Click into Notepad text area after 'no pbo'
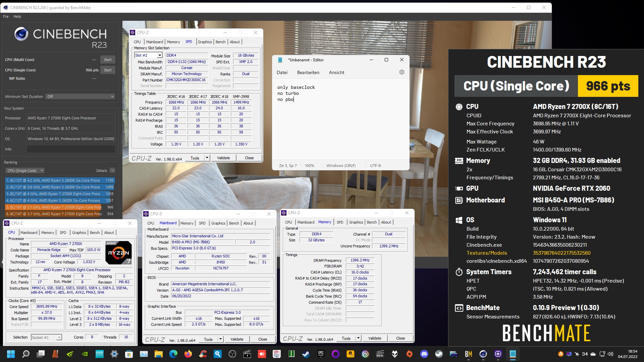The image size is (644, 362). coord(294,100)
